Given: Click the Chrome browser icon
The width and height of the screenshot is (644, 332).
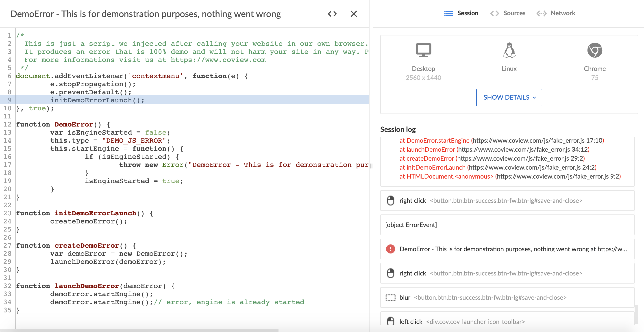Looking at the screenshot, I should [x=594, y=50].
